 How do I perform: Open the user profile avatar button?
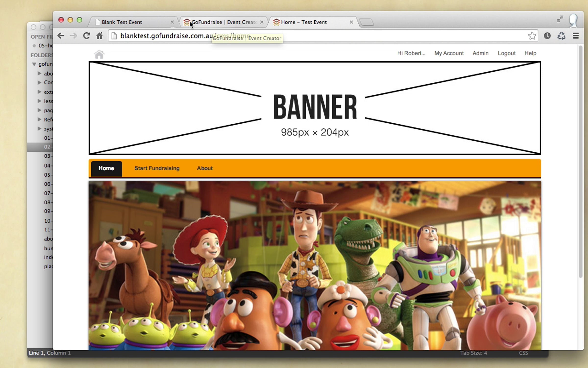click(574, 20)
